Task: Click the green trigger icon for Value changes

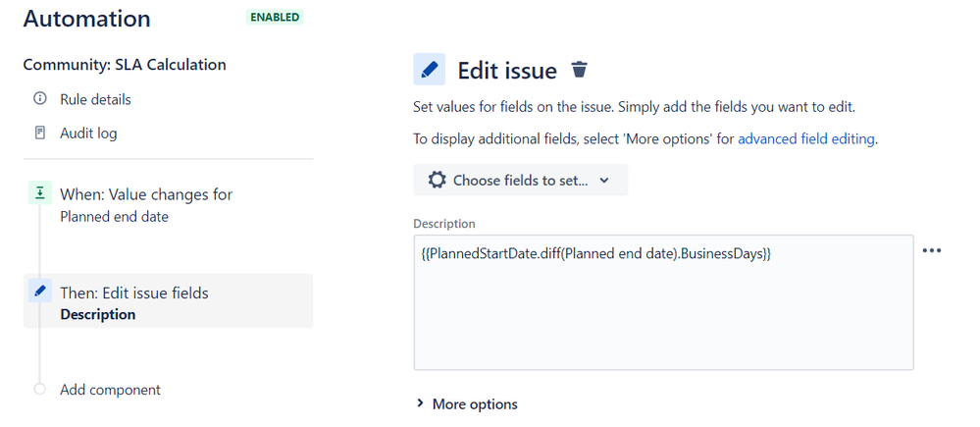Action: (40, 193)
